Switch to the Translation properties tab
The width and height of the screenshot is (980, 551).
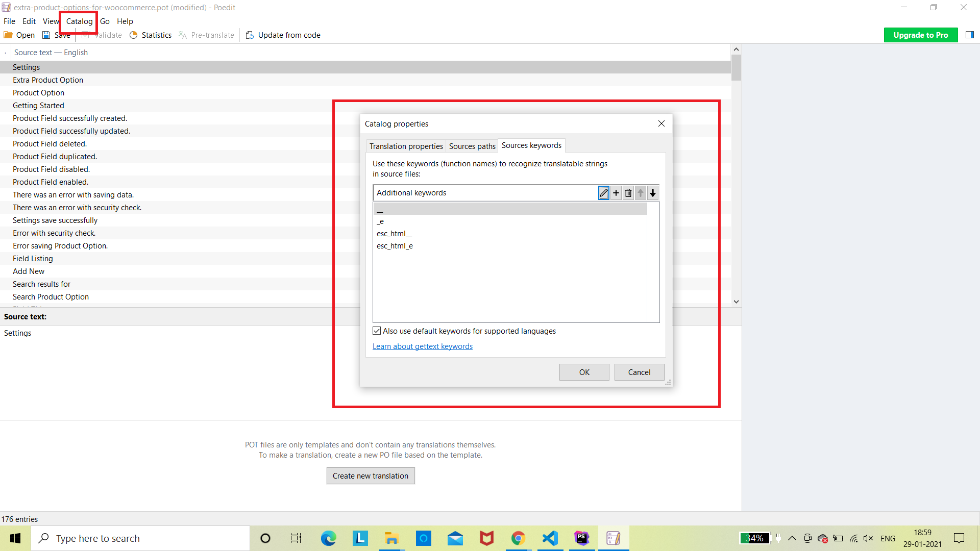(406, 146)
